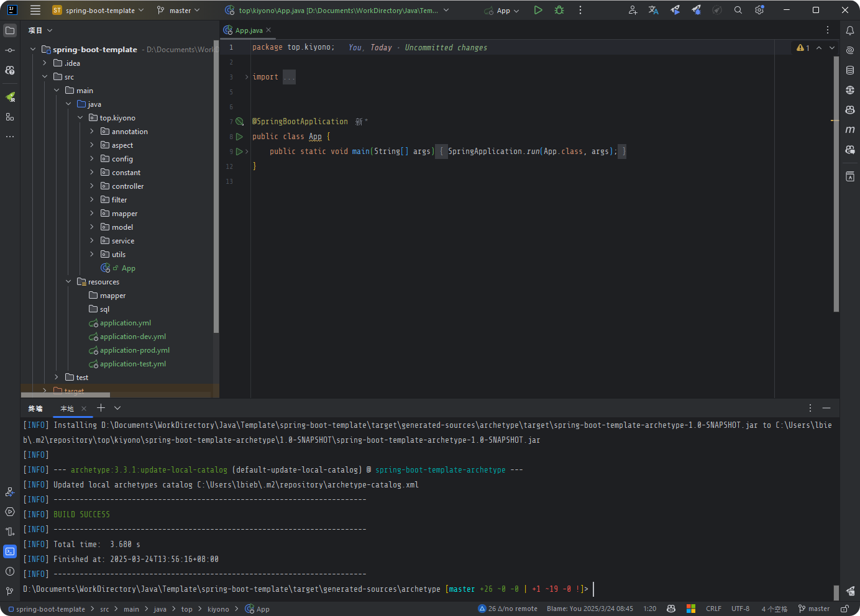This screenshot has height=616, width=860.
Task: Open the Structure tool window icon
Action: point(10,117)
